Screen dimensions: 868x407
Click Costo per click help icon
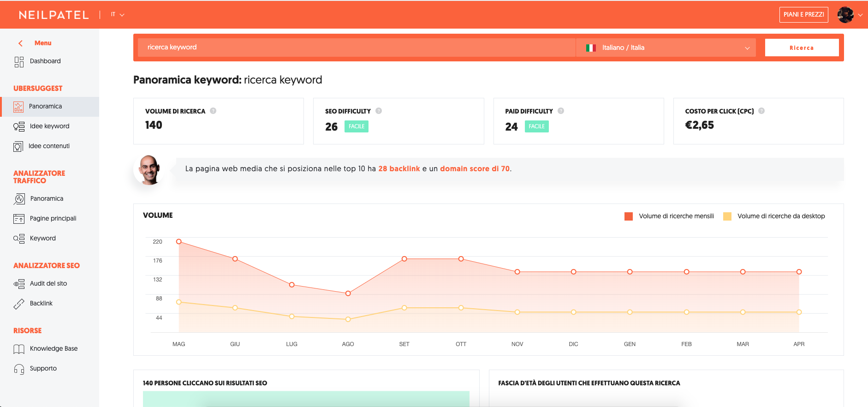[761, 111]
